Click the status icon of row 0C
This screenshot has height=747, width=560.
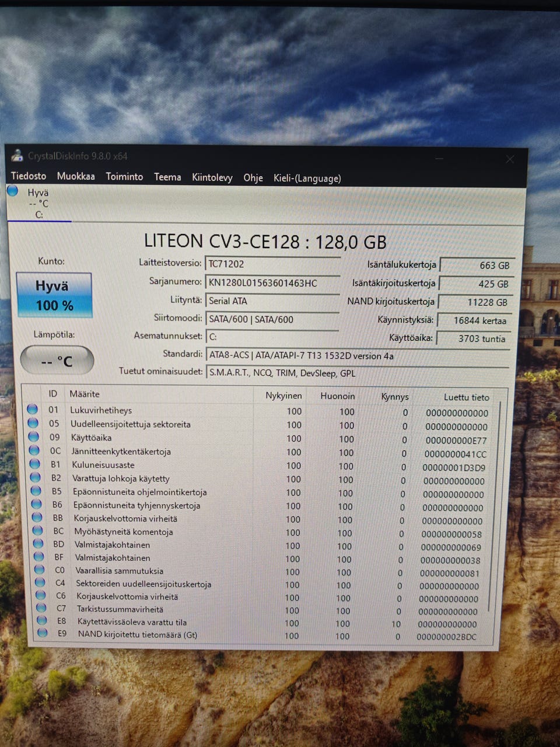point(34,450)
